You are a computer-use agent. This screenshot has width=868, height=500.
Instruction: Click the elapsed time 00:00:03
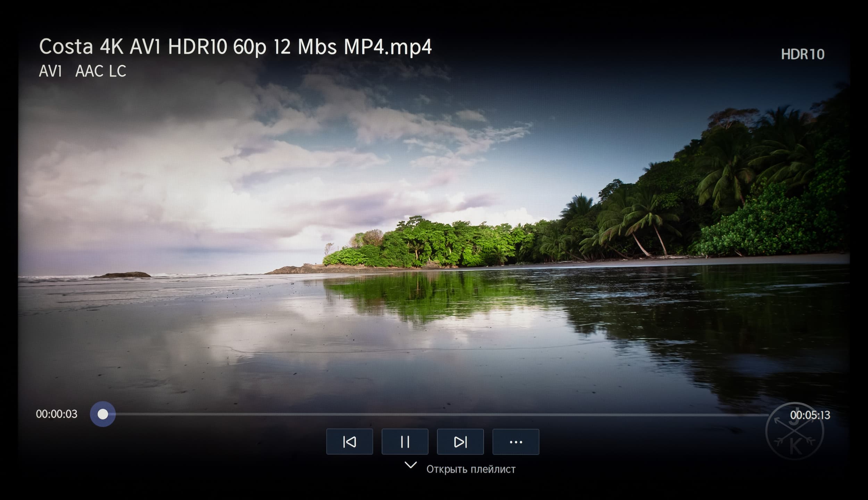(x=57, y=414)
